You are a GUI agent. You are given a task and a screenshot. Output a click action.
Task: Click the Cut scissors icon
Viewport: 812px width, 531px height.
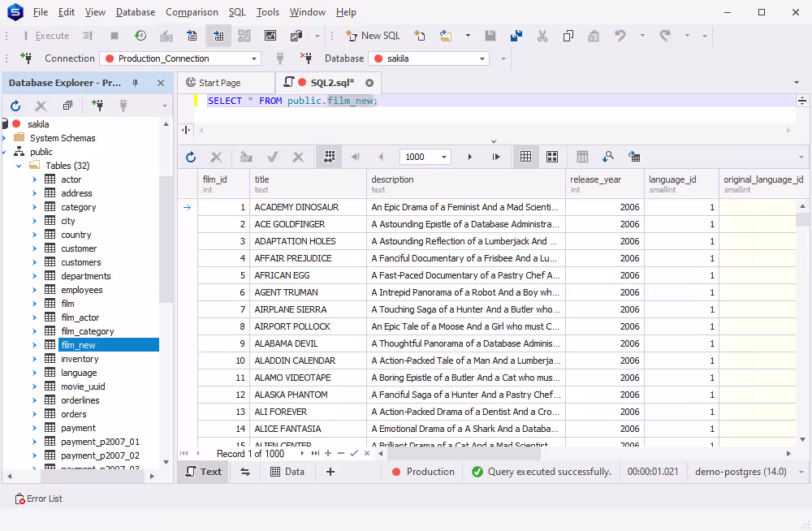(x=542, y=36)
